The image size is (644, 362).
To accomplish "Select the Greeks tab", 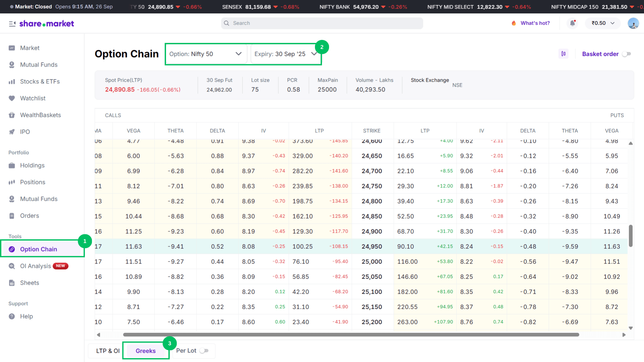I will (146, 351).
